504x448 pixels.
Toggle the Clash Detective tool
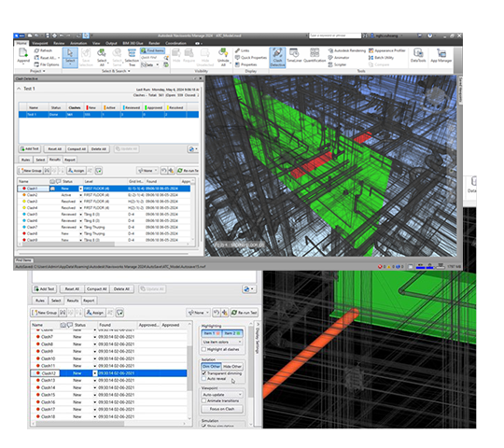277,57
